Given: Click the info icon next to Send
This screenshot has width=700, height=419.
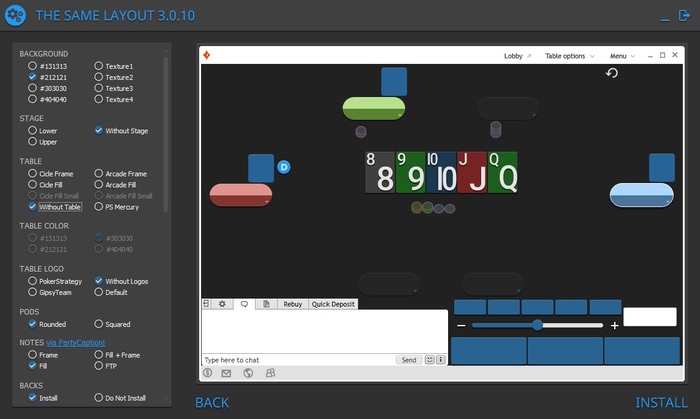Looking at the screenshot, I should click(441, 360).
